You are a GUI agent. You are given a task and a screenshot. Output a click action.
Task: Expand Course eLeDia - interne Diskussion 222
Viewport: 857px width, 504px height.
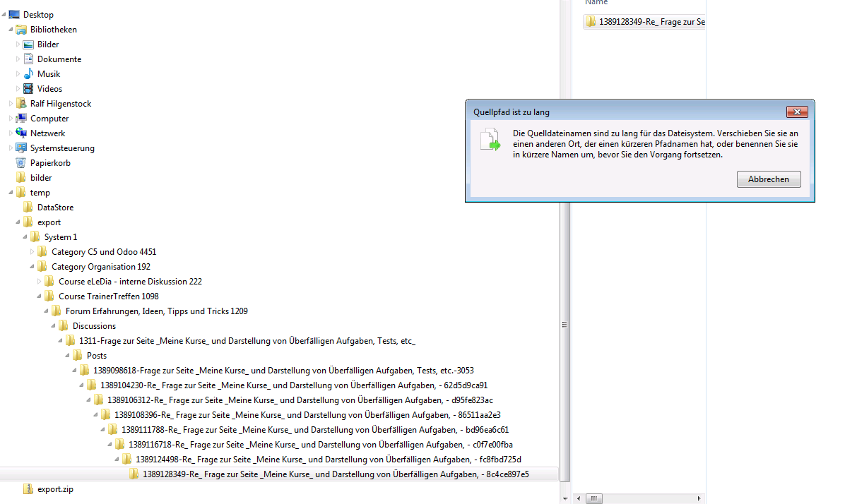pyautogui.click(x=40, y=282)
